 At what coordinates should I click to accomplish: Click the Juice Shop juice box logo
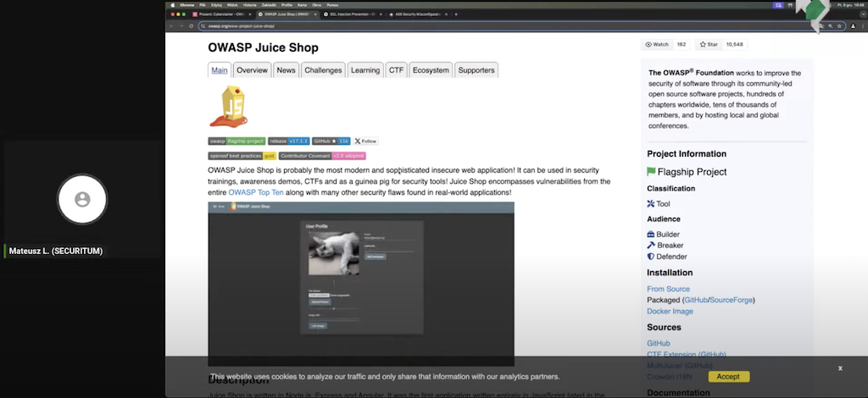pos(229,107)
